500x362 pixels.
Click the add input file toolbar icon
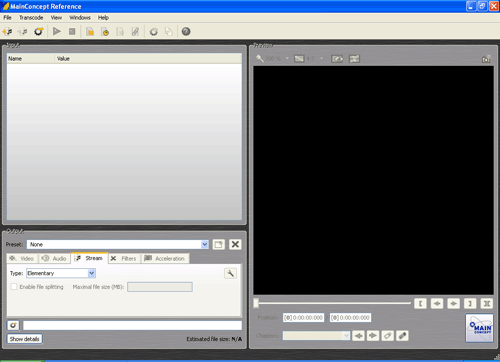[7, 32]
